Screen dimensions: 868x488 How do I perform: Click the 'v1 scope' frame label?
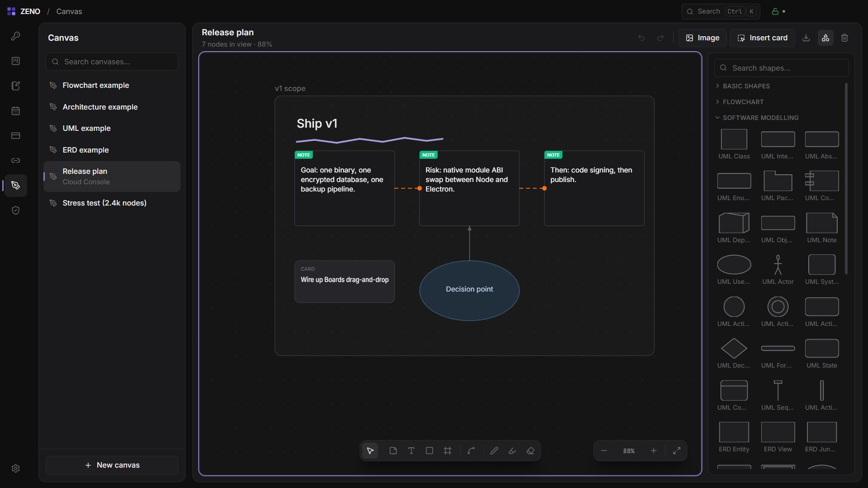290,89
